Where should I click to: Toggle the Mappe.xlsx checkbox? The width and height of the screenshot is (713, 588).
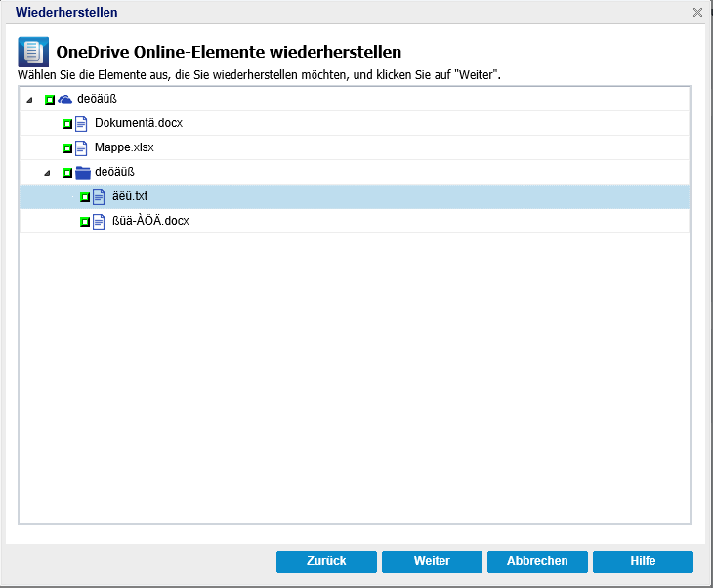pyautogui.click(x=67, y=148)
